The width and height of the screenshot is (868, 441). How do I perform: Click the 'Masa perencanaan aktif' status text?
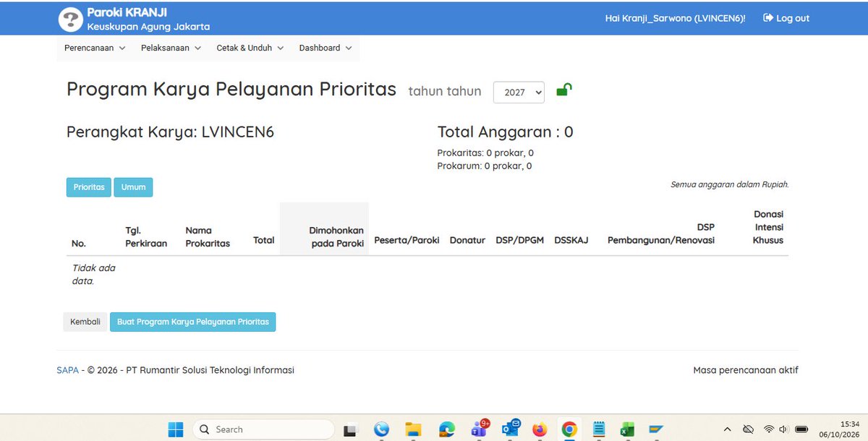pyautogui.click(x=746, y=370)
